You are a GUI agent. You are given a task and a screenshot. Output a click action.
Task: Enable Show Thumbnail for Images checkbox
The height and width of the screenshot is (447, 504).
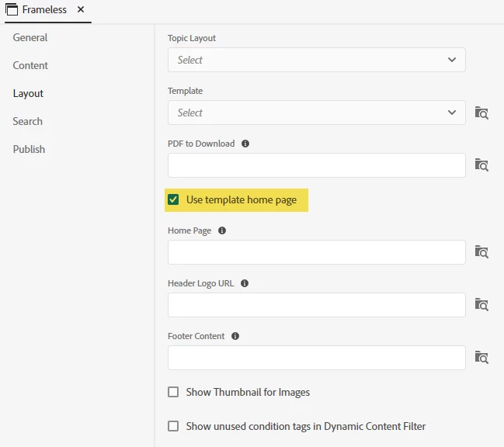click(173, 392)
